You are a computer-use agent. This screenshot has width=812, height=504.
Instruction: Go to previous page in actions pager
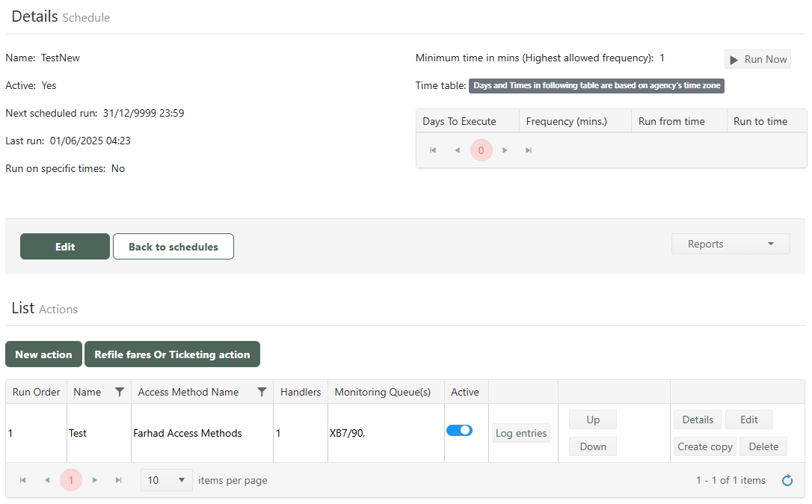[x=47, y=480]
